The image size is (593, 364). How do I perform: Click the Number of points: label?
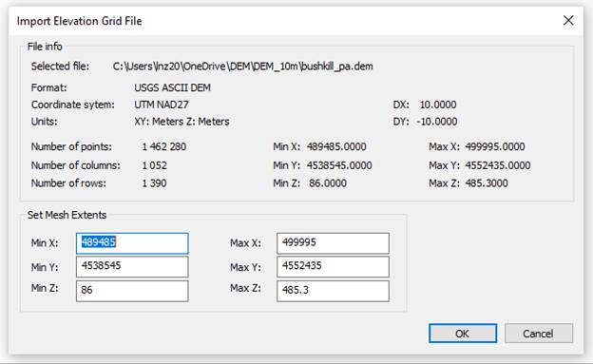[x=71, y=146]
